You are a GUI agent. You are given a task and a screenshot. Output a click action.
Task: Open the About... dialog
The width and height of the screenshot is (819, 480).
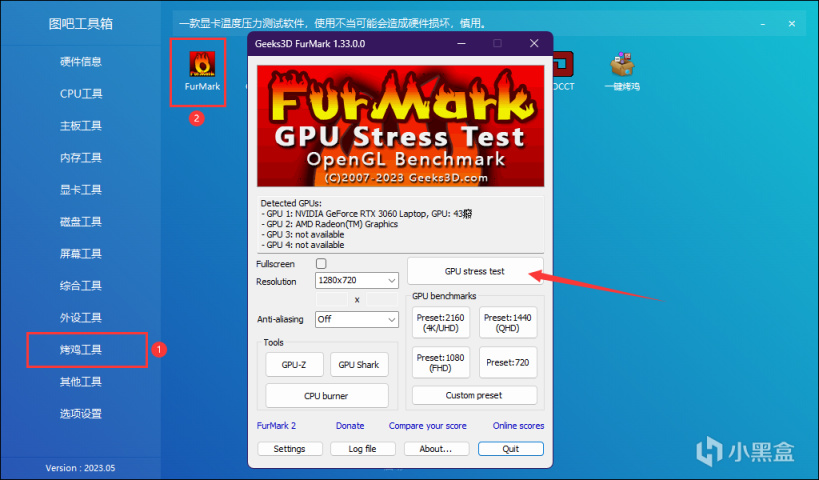coord(436,449)
